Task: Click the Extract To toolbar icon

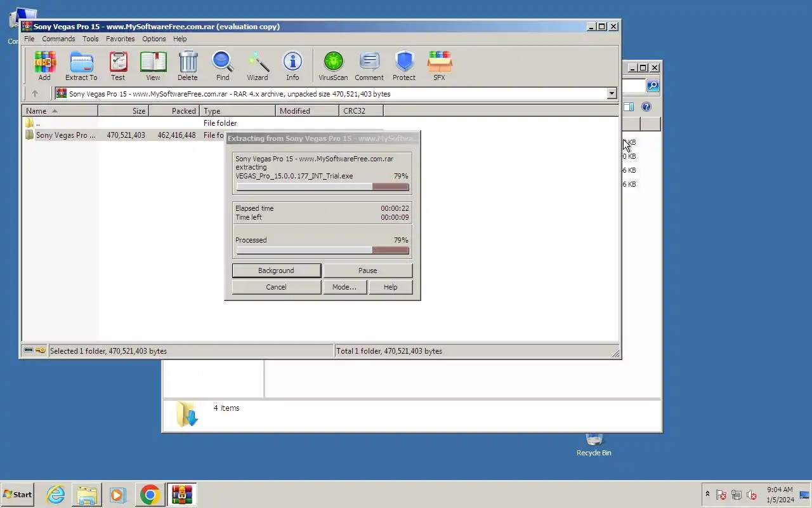Action: (x=81, y=66)
